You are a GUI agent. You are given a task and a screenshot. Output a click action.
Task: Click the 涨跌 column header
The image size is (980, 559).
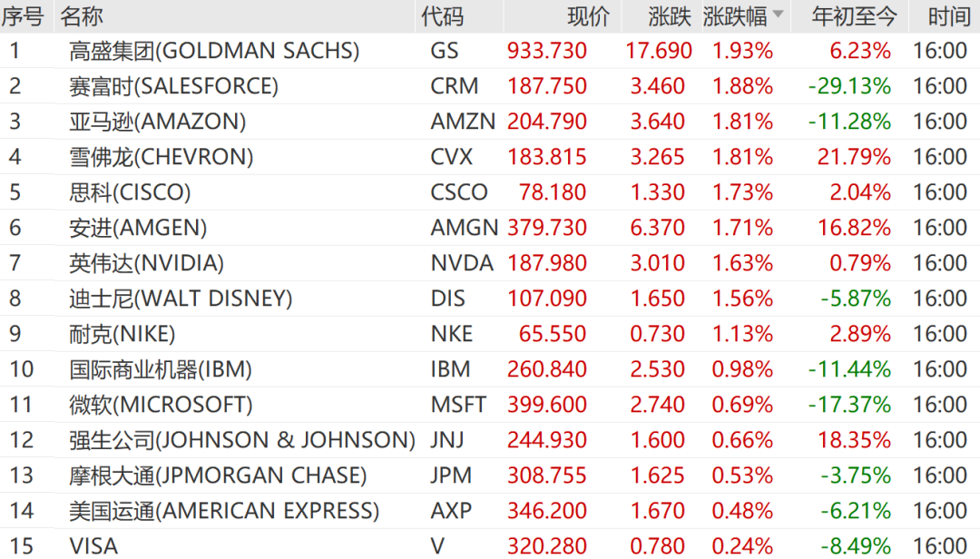tap(670, 16)
